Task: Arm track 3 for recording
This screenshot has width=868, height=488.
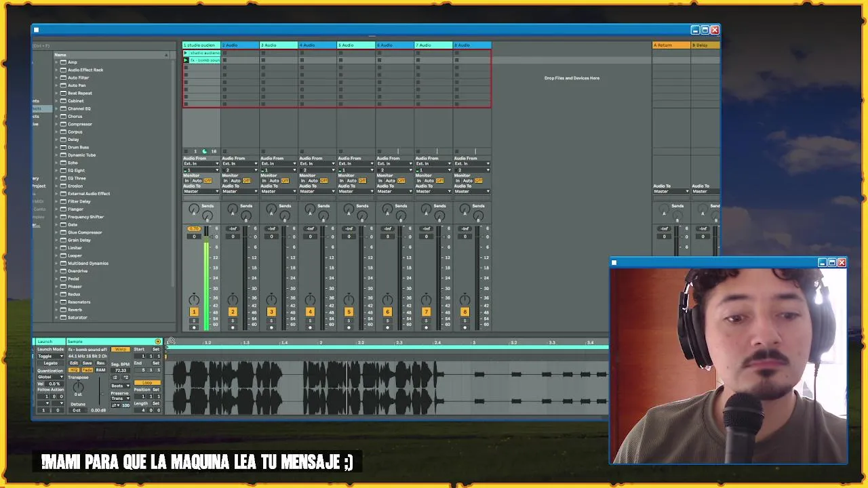Action: pos(271,327)
